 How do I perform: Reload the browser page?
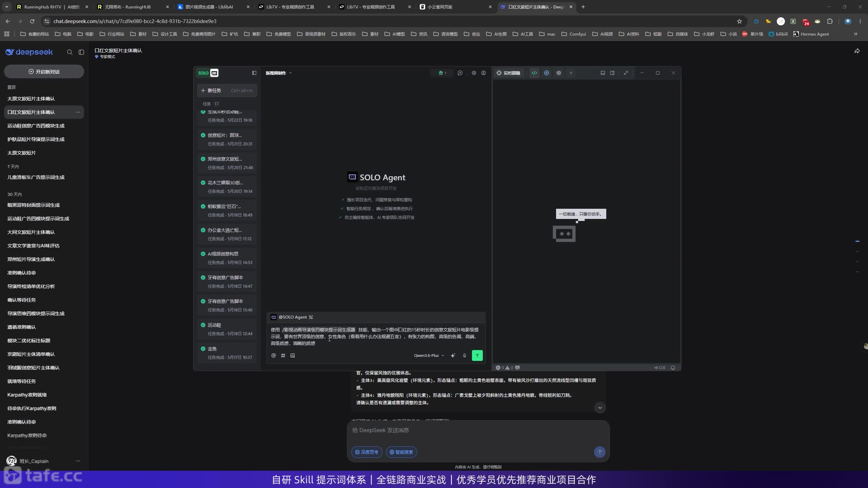32,21
